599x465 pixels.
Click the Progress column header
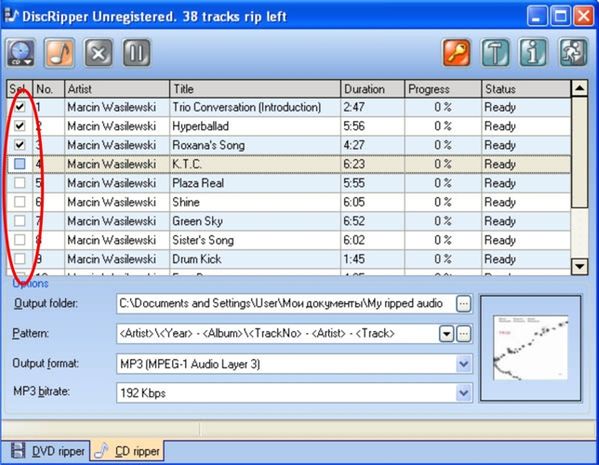pyautogui.click(x=443, y=89)
